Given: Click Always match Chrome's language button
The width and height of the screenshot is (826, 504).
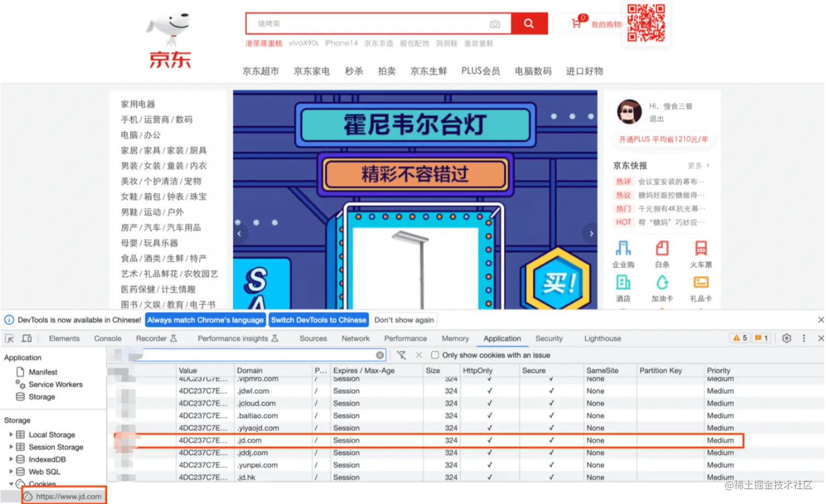Looking at the screenshot, I should click(x=205, y=320).
